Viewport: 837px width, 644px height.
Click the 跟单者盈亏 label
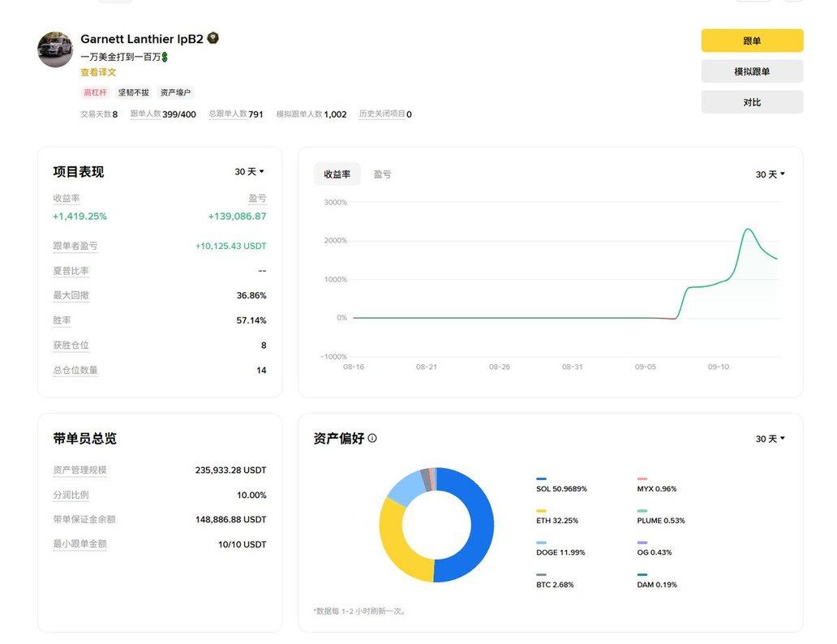[75, 247]
